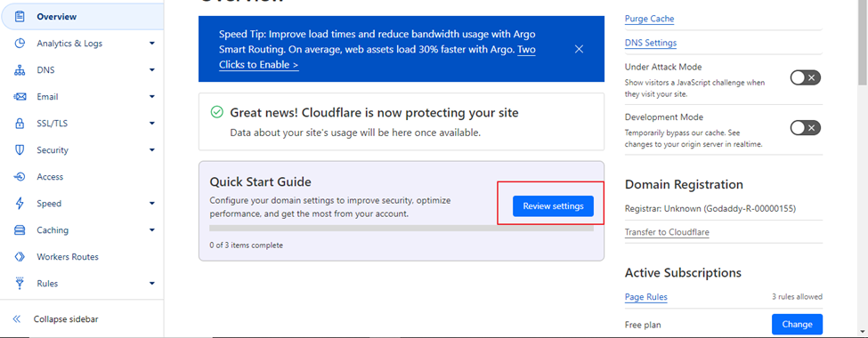Dismiss the Argo speed tip banner
Viewport: 868px width, 338px height.
click(579, 49)
